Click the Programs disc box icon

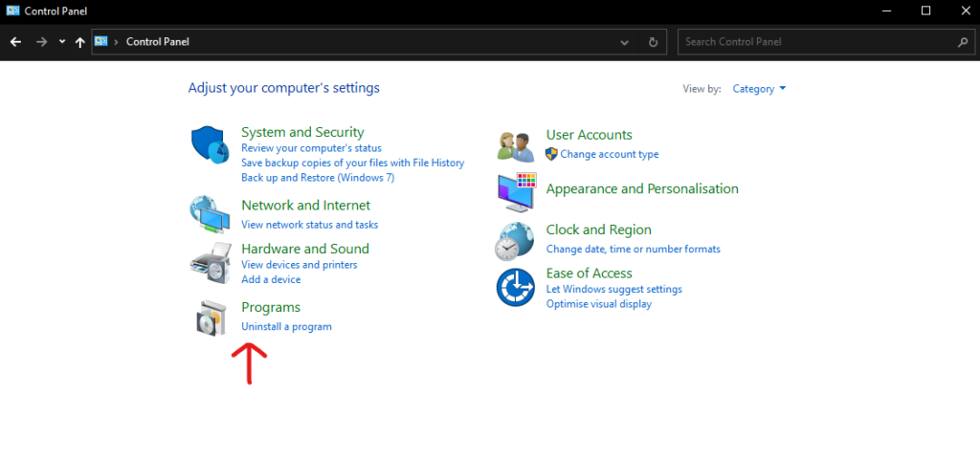coord(210,317)
